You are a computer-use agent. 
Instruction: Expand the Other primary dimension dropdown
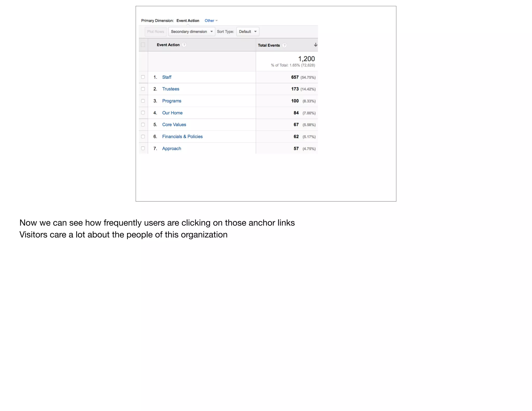tap(211, 21)
